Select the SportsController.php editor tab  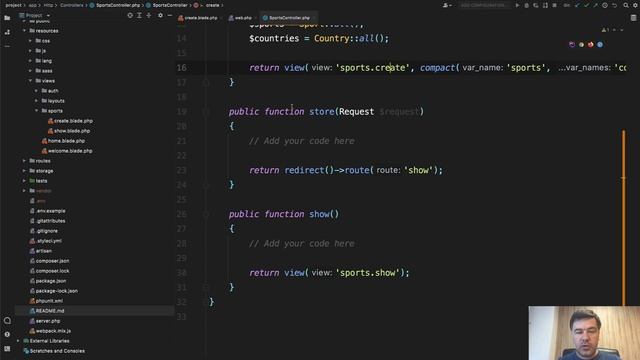289,18
